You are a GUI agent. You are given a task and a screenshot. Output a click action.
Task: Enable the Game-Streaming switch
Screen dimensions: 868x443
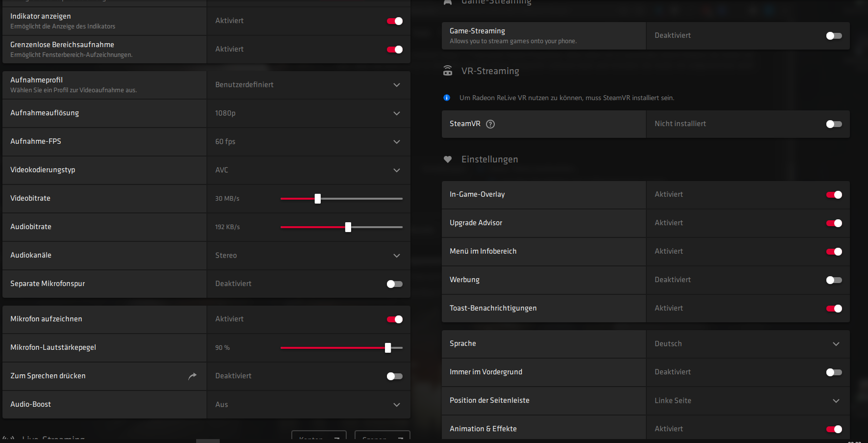tap(834, 36)
